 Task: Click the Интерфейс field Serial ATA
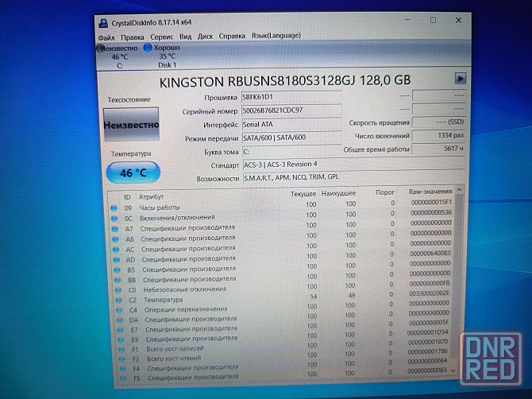pos(291,124)
